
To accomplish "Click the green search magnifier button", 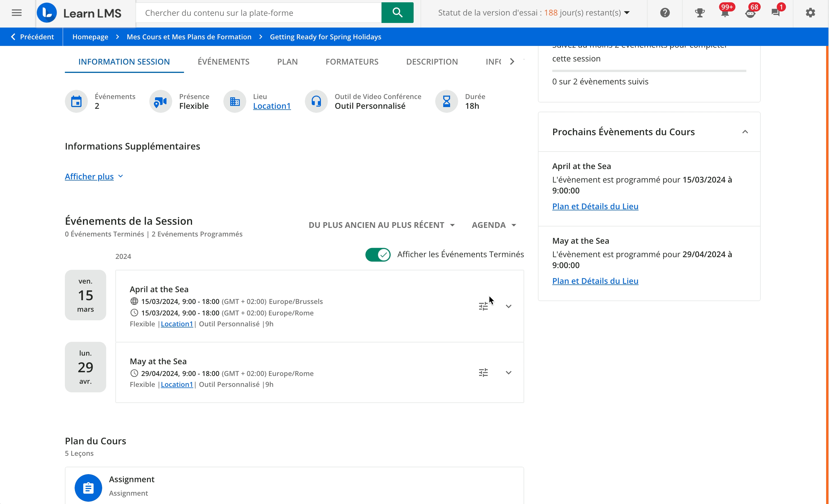I will click(397, 13).
